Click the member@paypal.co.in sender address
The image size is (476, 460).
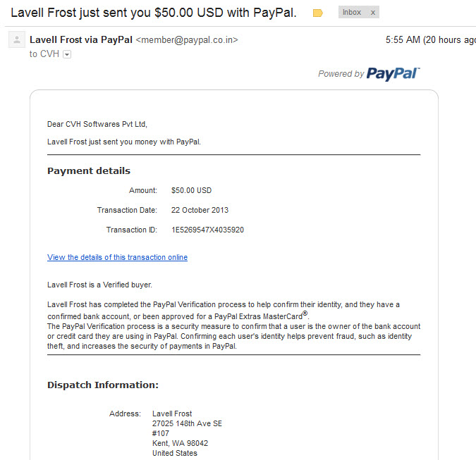pyautogui.click(x=187, y=40)
